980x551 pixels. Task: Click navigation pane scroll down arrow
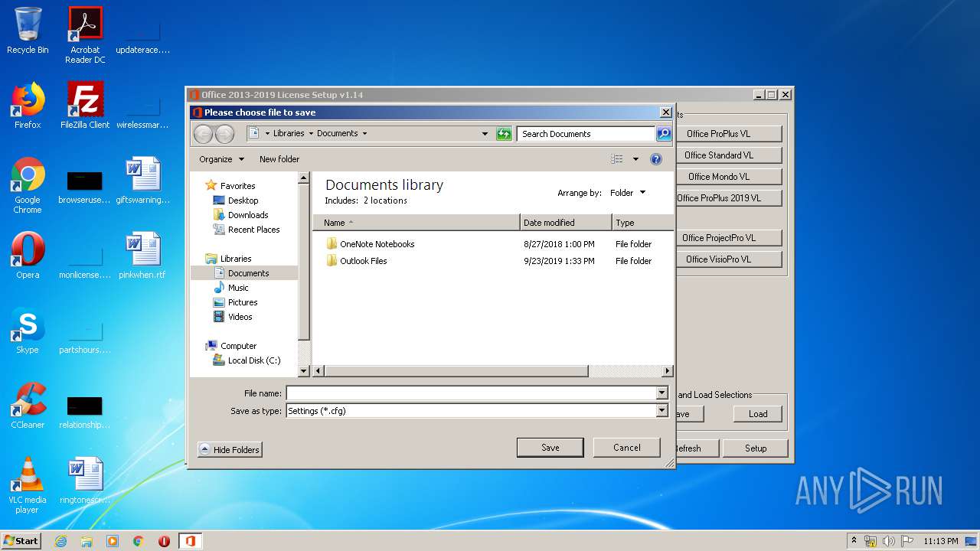pyautogui.click(x=304, y=371)
